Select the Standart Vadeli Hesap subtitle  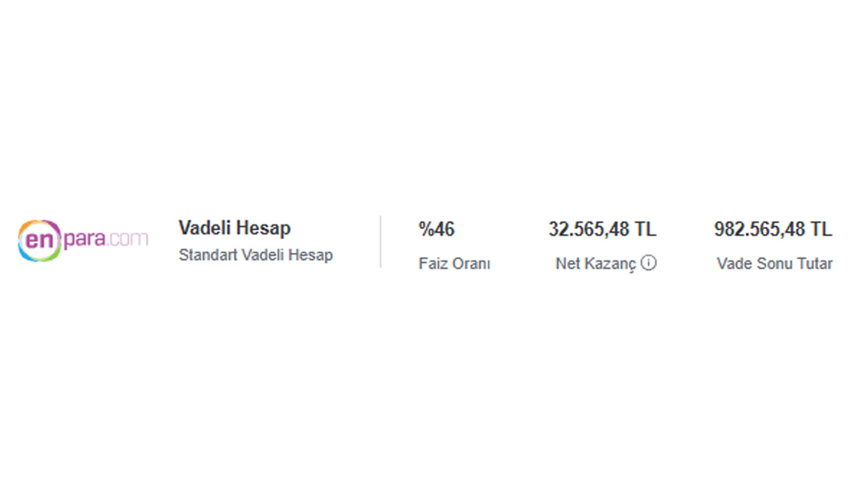point(256,256)
